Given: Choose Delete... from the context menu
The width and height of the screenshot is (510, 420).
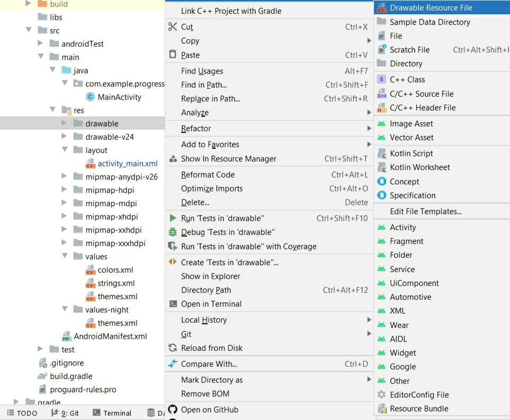Looking at the screenshot, I should (x=270, y=202).
